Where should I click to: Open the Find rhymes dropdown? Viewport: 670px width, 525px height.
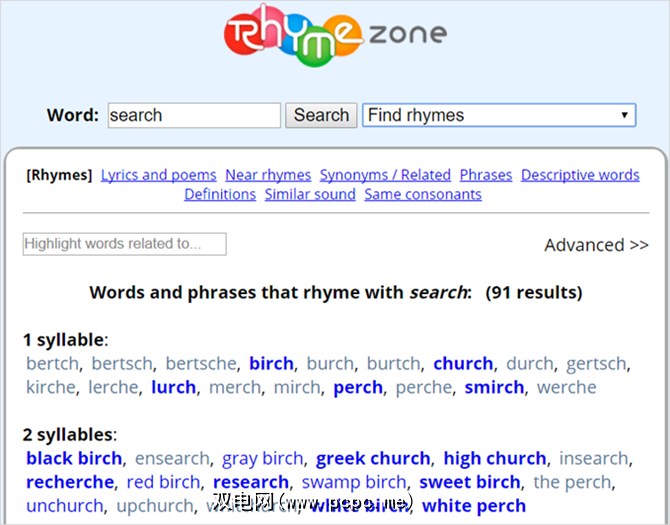[499, 115]
